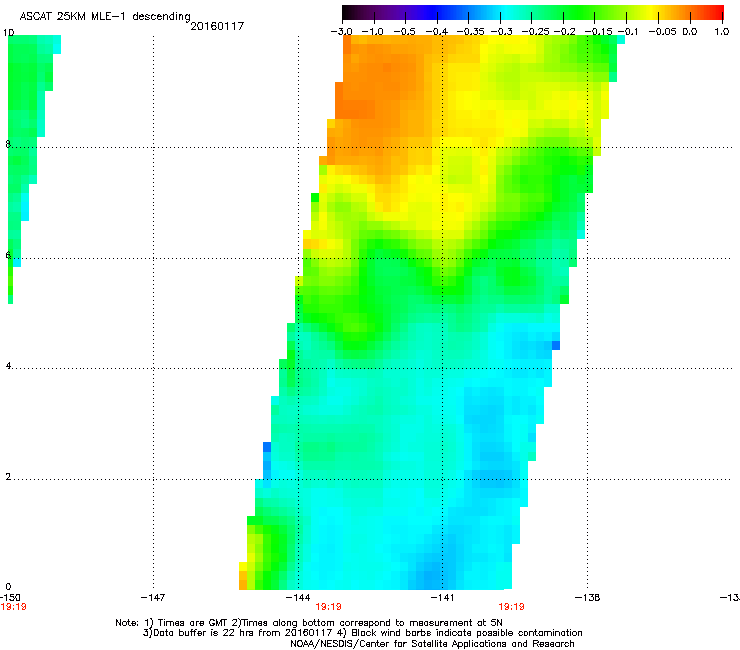Click the longitude label -138
This screenshot has width=740, height=650.
pyautogui.click(x=587, y=598)
